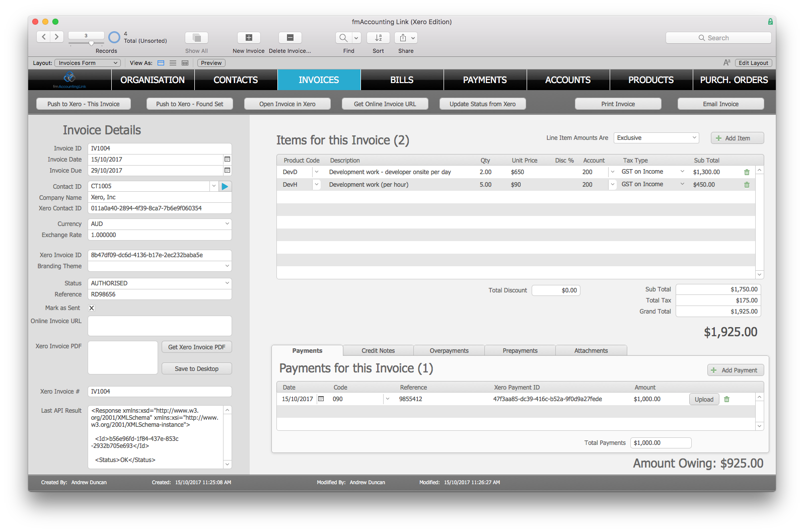Open the Status AUTHORISED dropdown
The width and height of the screenshot is (804, 532).
160,283
